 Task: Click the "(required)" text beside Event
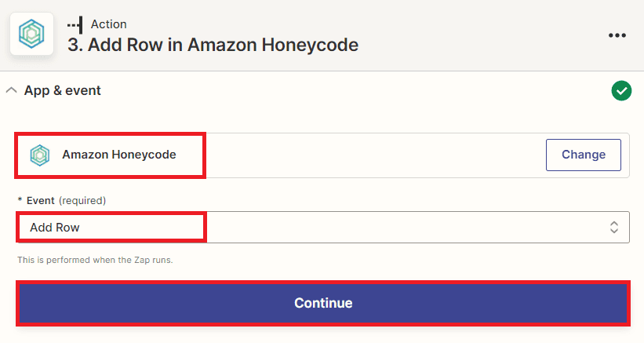point(82,200)
